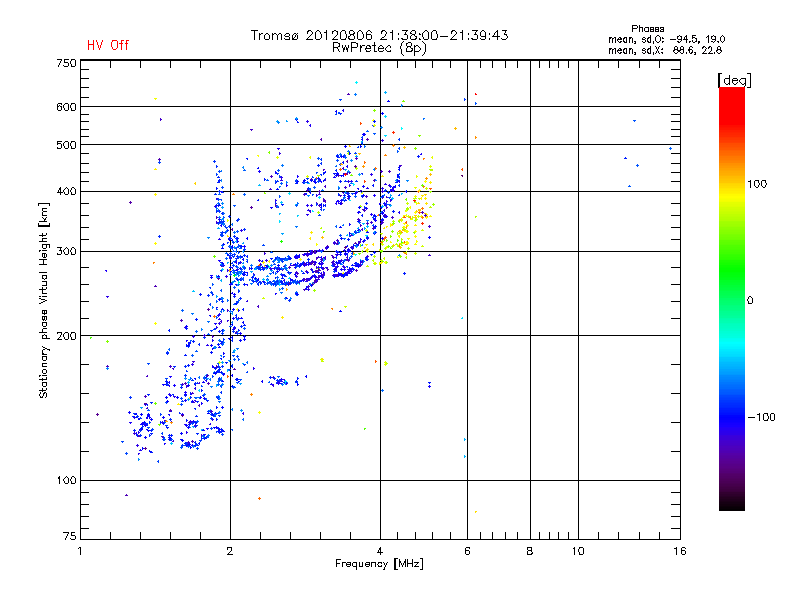Click the red 'HV Off' label

point(108,45)
